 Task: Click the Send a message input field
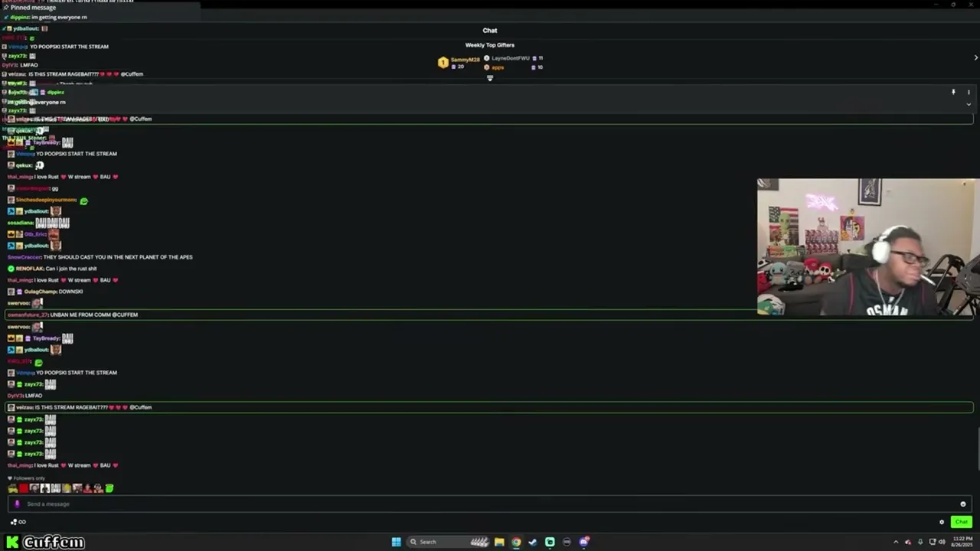490,504
